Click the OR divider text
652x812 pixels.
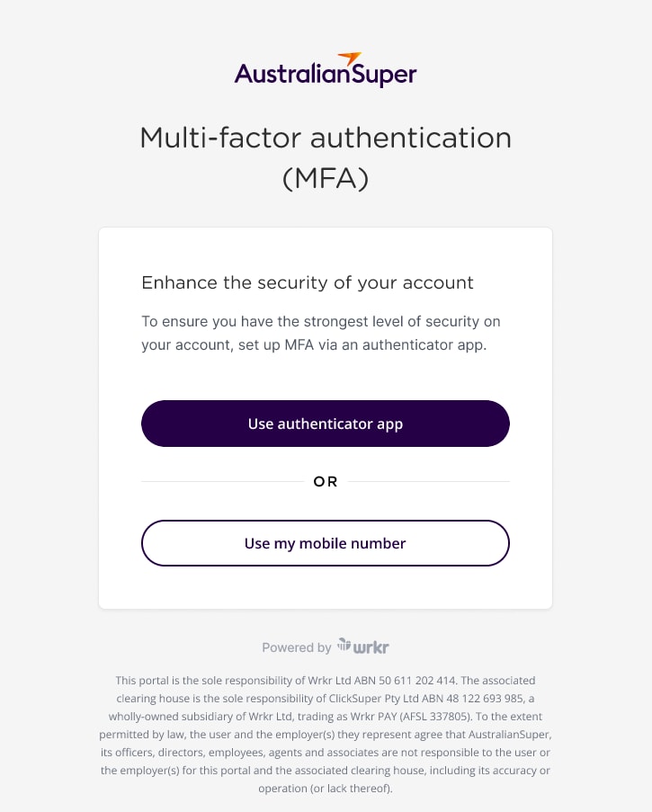(325, 481)
